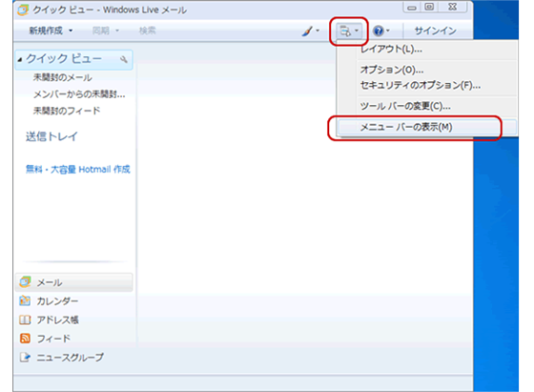Open アドレス帳 label
Screen dimensions: 534x392
(57, 320)
